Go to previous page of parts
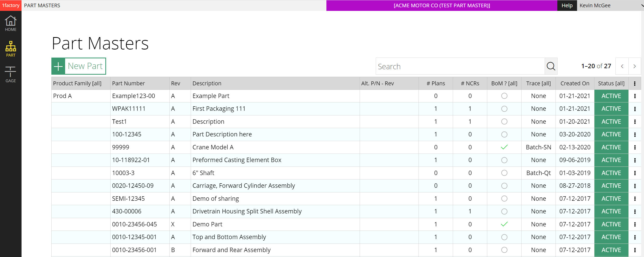Screen dimensions: 644x257 tap(622, 66)
